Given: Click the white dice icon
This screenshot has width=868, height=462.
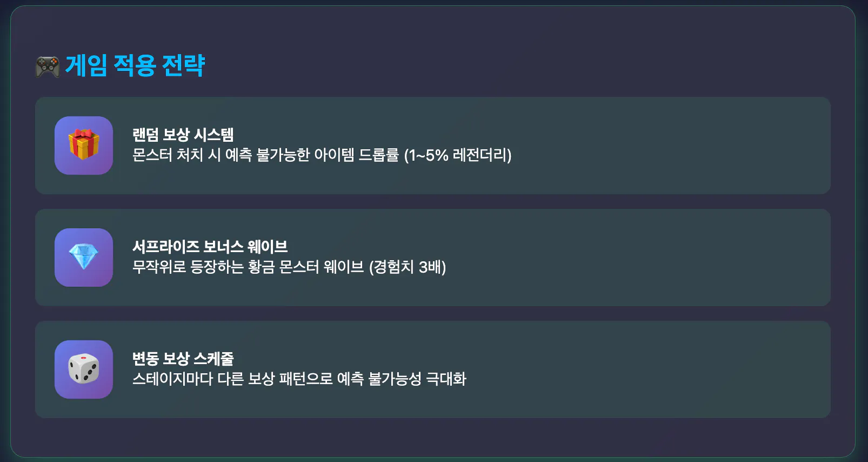Looking at the screenshot, I should 84,369.
